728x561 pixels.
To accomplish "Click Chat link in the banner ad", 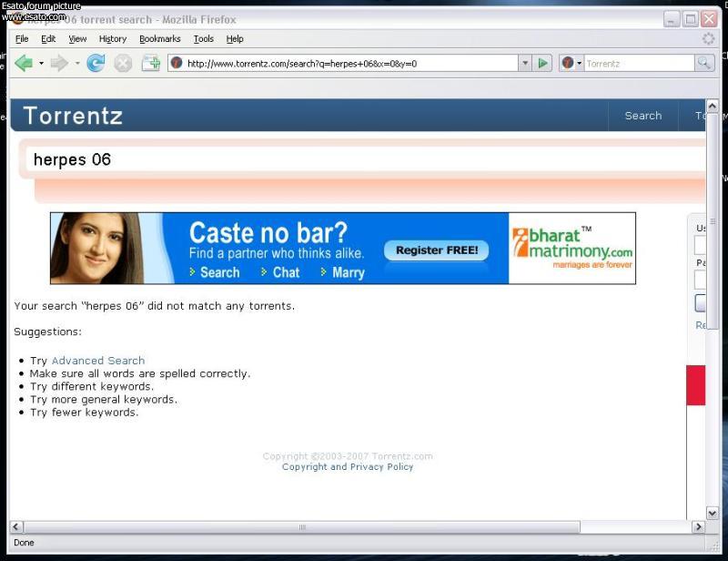I will [x=280, y=272].
